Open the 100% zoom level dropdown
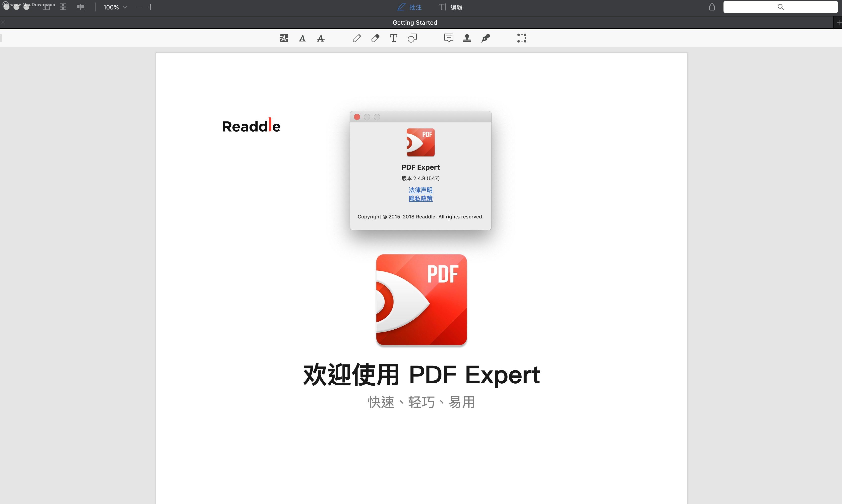The height and width of the screenshot is (504, 842). tap(115, 7)
